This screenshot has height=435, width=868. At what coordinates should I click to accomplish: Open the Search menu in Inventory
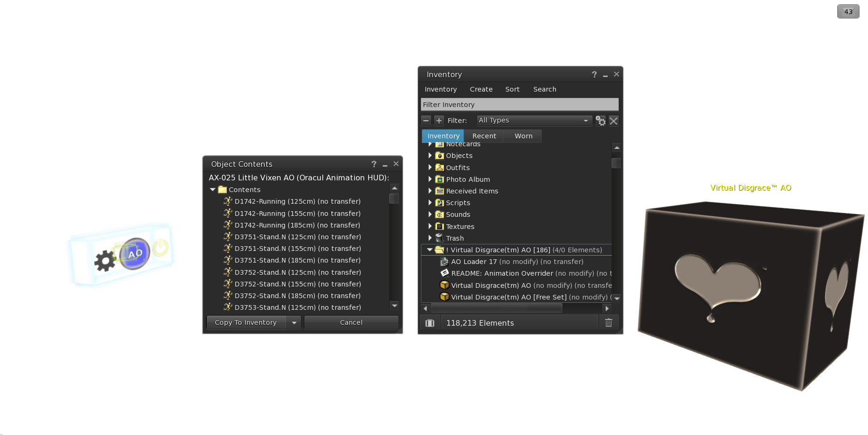(545, 89)
